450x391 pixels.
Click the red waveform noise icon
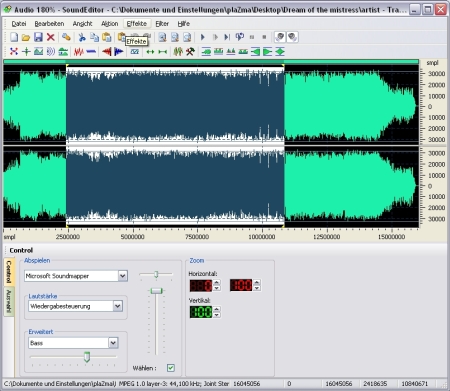[x=78, y=51]
